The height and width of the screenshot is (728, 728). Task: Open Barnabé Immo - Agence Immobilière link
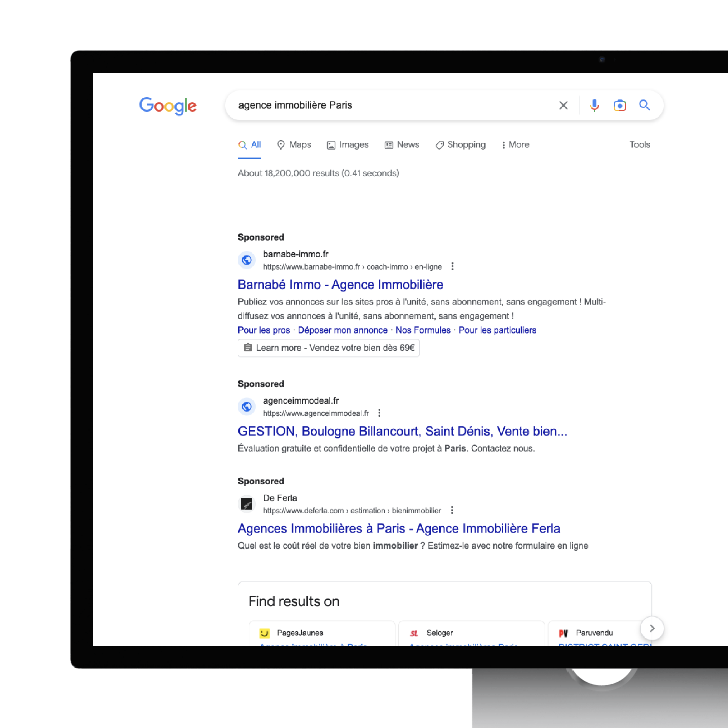(x=340, y=285)
